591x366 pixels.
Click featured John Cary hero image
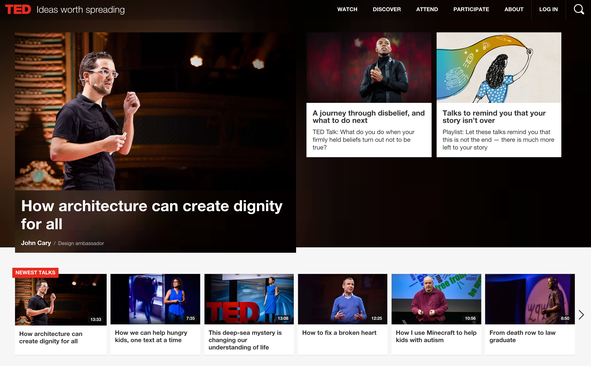pyautogui.click(x=155, y=111)
